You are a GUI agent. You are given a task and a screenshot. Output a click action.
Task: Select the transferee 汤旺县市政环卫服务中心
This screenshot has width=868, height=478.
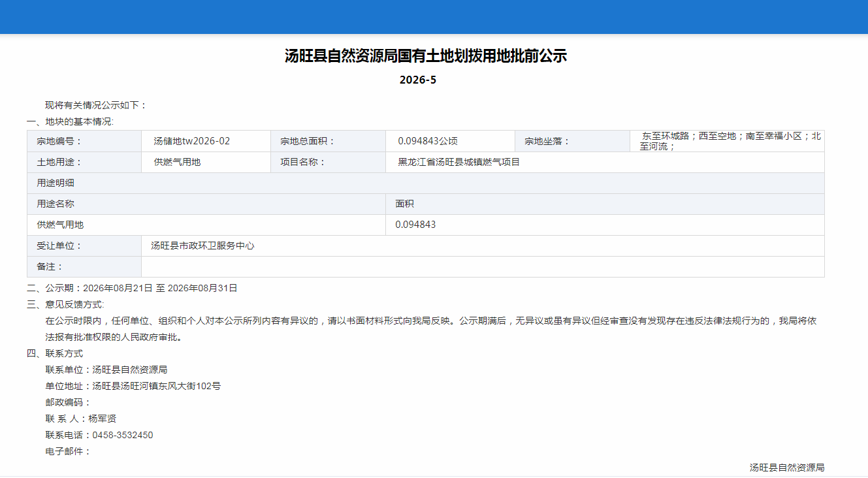[x=202, y=246]
